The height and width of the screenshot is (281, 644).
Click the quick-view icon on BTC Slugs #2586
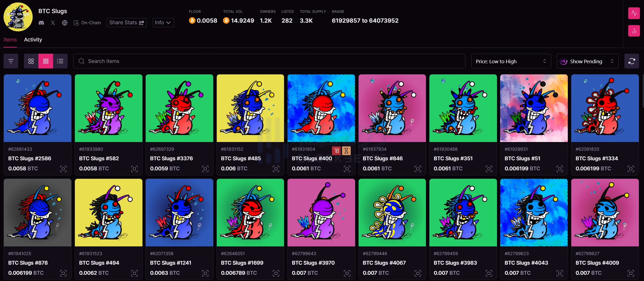click(63, 169)
